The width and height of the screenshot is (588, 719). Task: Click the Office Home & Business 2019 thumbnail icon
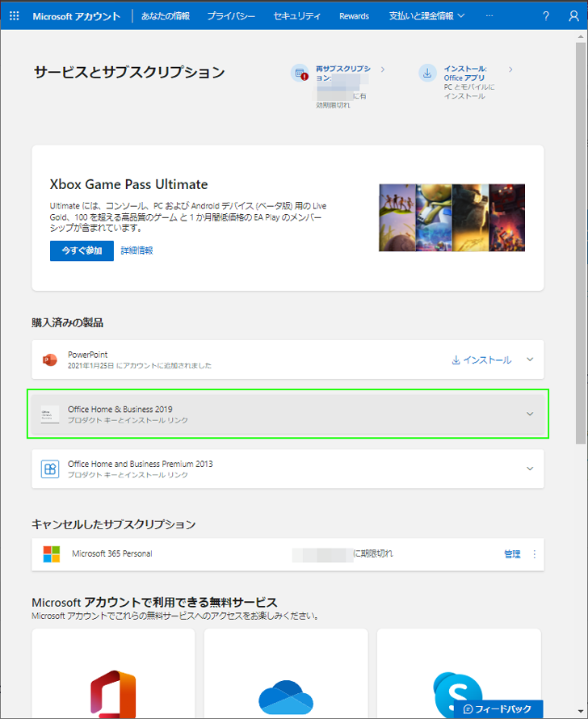point(50,414)
